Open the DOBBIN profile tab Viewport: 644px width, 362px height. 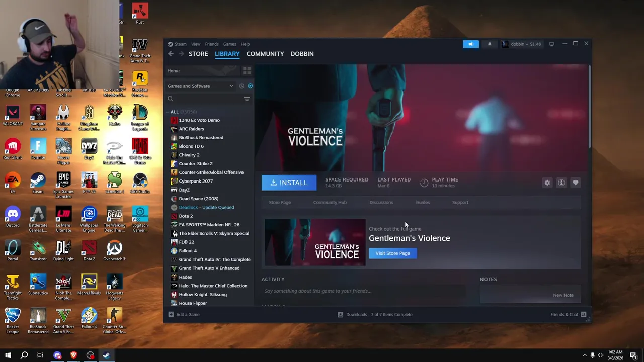pos(302,54)
